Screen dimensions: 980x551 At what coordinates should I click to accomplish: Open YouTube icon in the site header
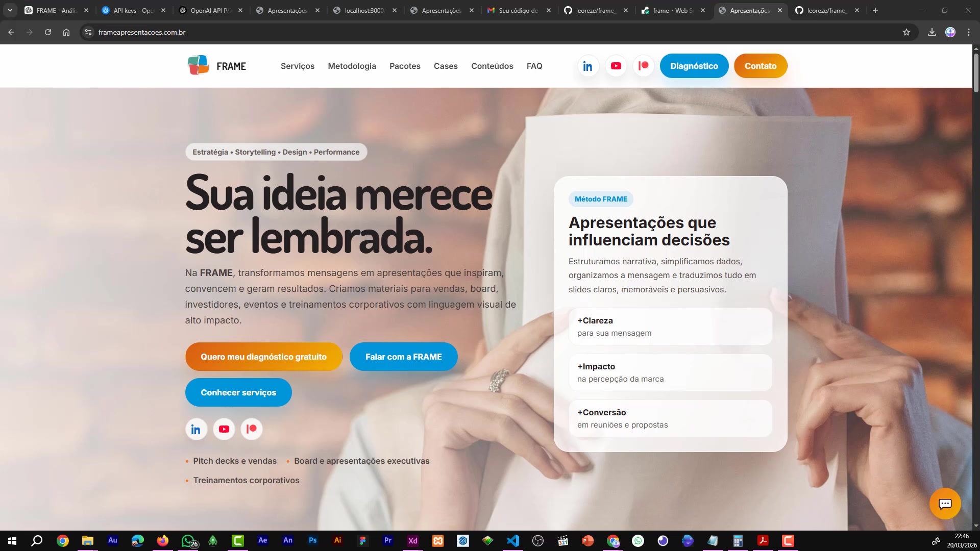tap(616, 66)
